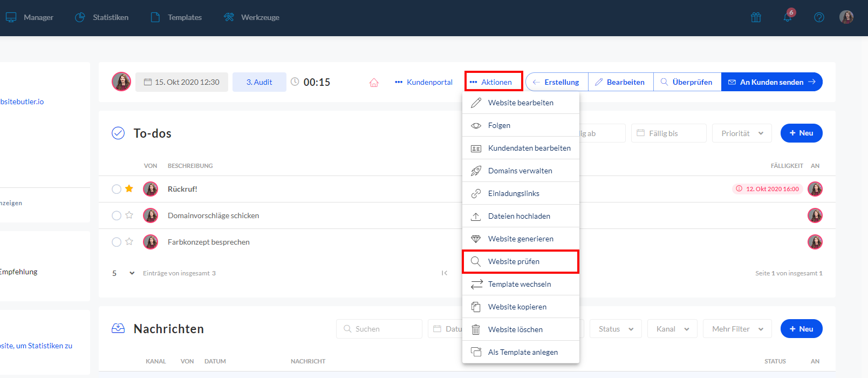Sort to-dos by FÄLLIGKEIT column header
Image resolution: width=868 pixels, height=378 pixels.
coord(787,166)
